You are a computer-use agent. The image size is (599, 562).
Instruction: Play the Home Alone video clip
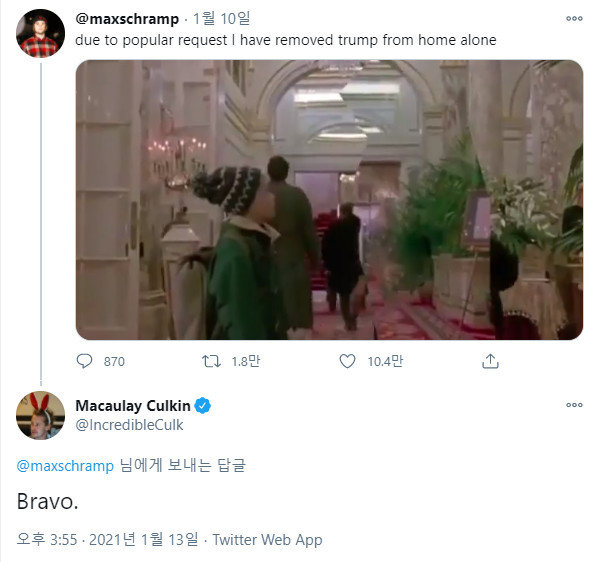329,200
